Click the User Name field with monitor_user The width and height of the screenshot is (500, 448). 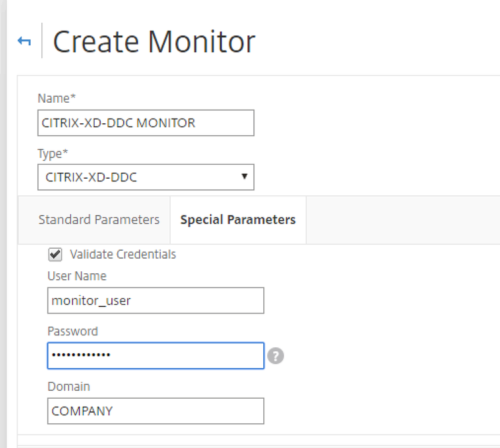click(155, 301)
